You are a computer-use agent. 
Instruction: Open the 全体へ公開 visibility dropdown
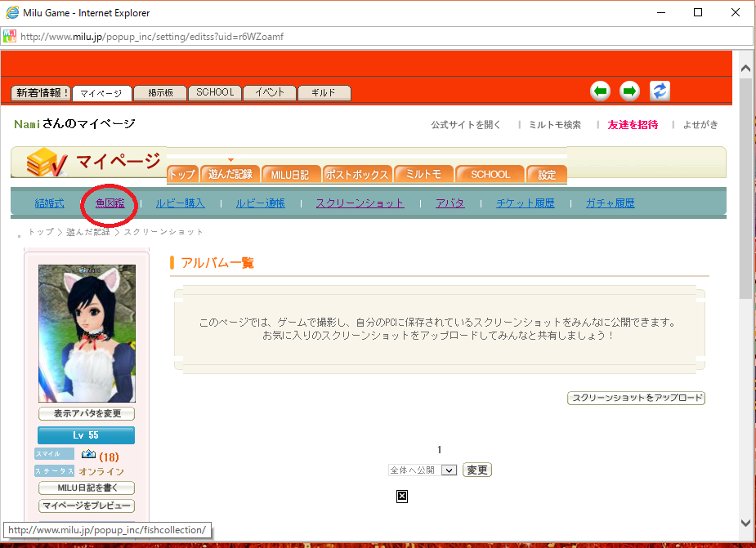[423, 470]
